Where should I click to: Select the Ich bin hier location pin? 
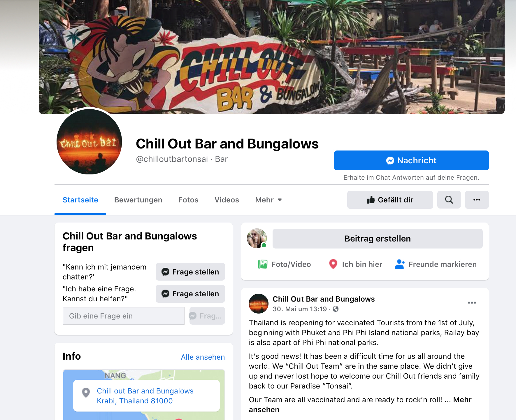coord(333,264)
